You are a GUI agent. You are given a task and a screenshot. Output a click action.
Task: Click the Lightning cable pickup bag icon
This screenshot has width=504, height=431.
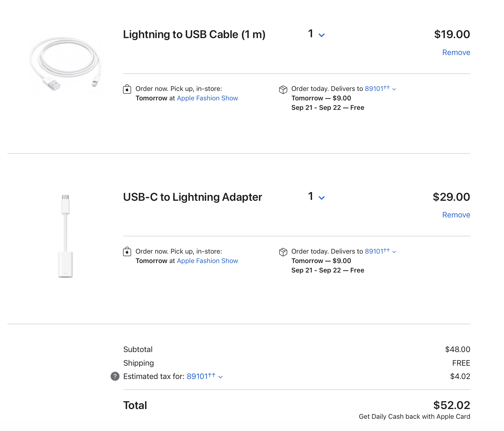(127, 89)
